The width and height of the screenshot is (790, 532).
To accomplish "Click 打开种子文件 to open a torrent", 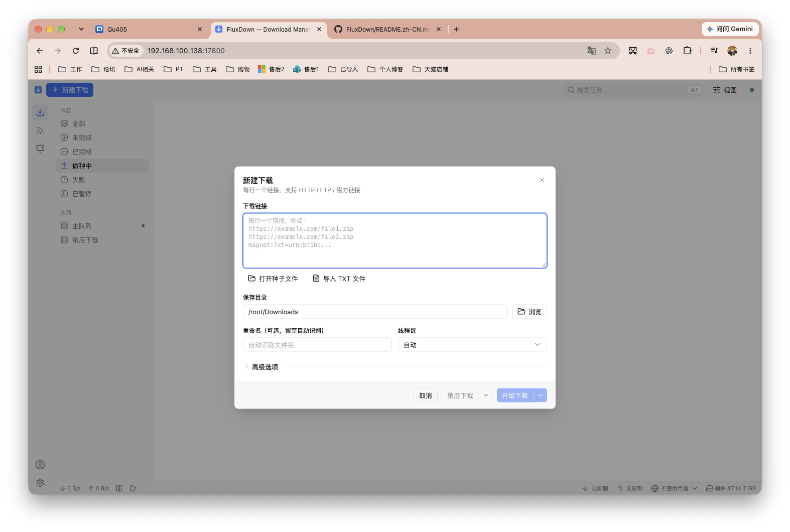I will point(273,279).
